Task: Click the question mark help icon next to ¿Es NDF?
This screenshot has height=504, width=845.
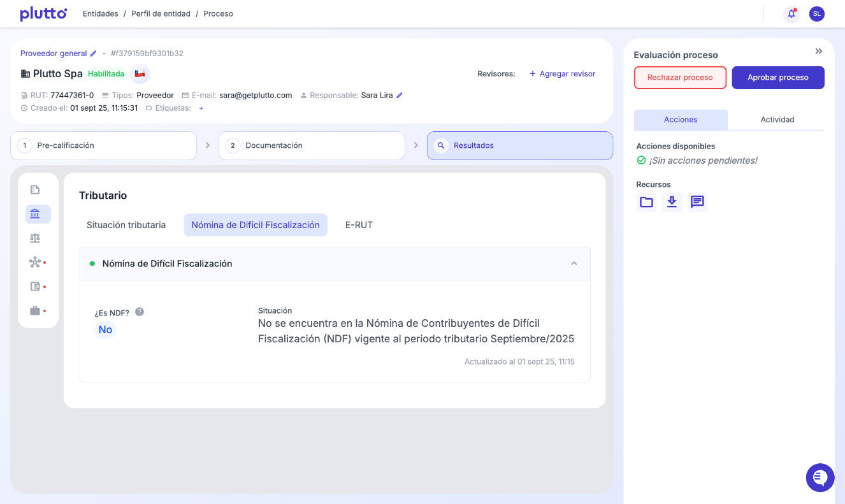Action: [139, 312]
